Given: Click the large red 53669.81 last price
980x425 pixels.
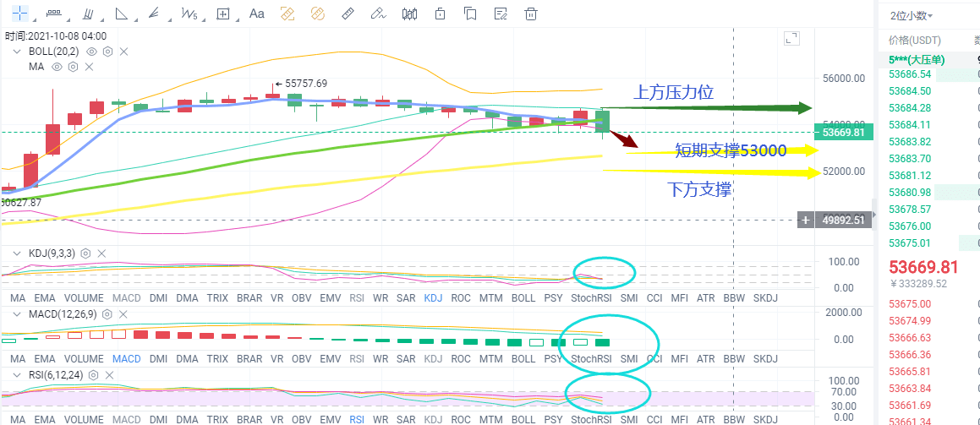Looking at the screenshot, I should point(923,268).
